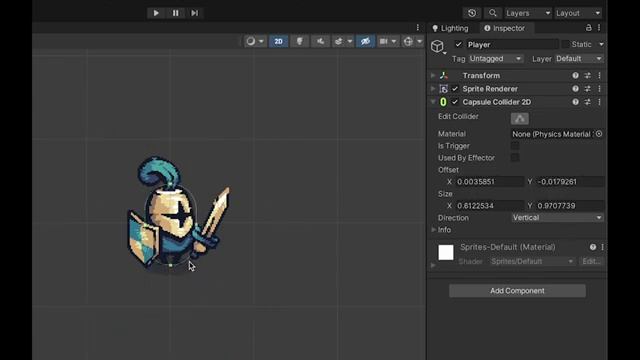Click the Transform component icon
Viewport: 640px width, 360px height.
tap(443, 76)
